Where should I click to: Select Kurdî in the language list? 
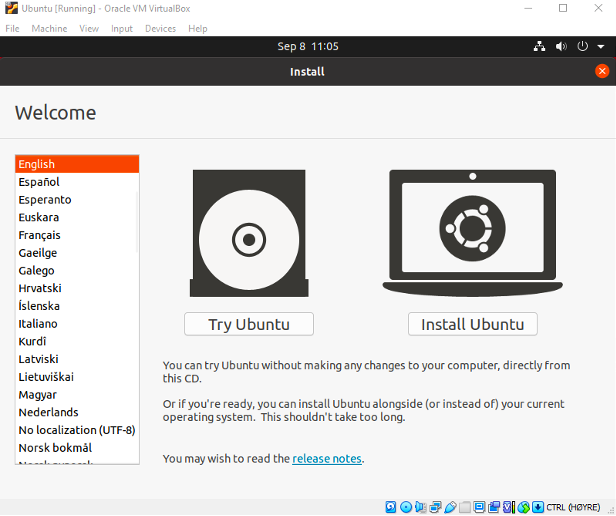click(x=77, y=341)
